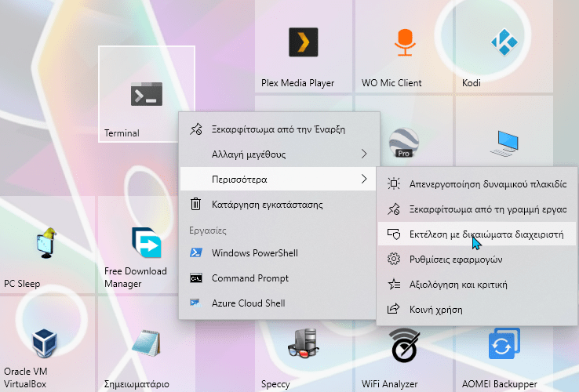Click the WiFi Analyzer label
Viewport: 579px width, 392px height.
[x=390, y=384]
